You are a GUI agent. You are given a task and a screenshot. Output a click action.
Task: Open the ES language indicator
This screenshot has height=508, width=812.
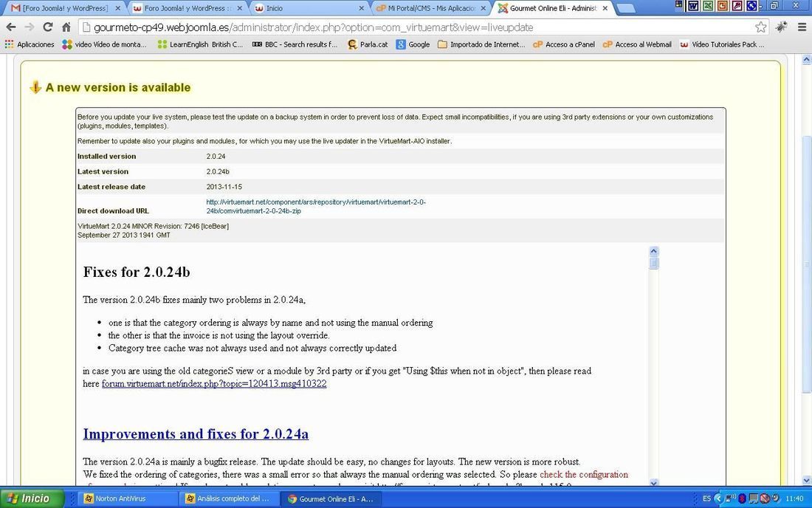click(706, 498)
